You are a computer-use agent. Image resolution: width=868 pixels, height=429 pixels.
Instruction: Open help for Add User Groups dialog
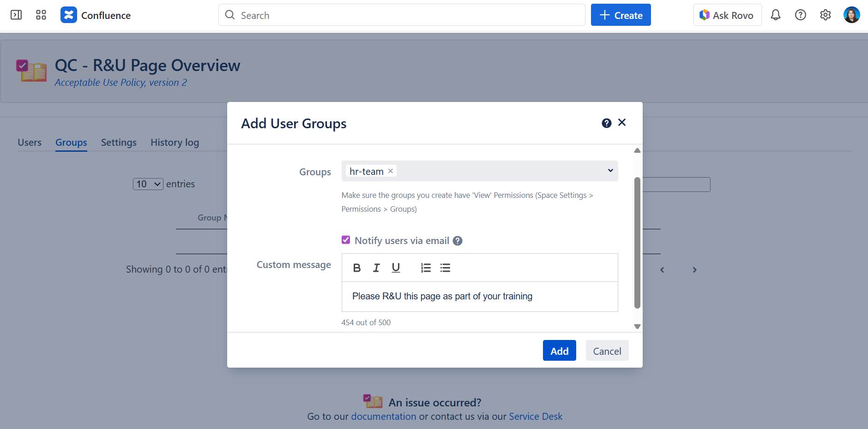point(606,123)
